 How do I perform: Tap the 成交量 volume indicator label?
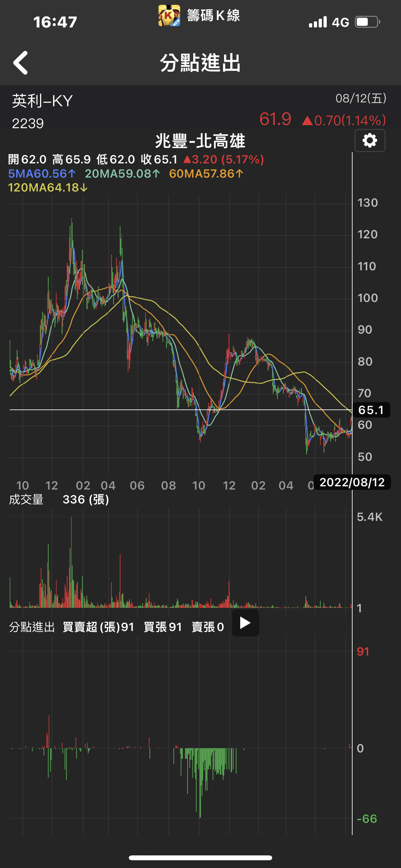[x=26, y=499]
